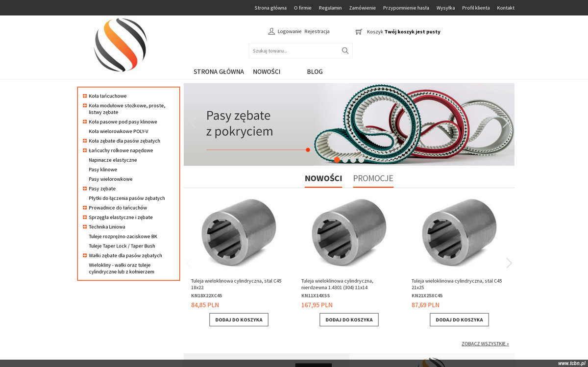Expand the Pasy zębate category
This screenshot has height=367, width=588.
pos(85,189)
